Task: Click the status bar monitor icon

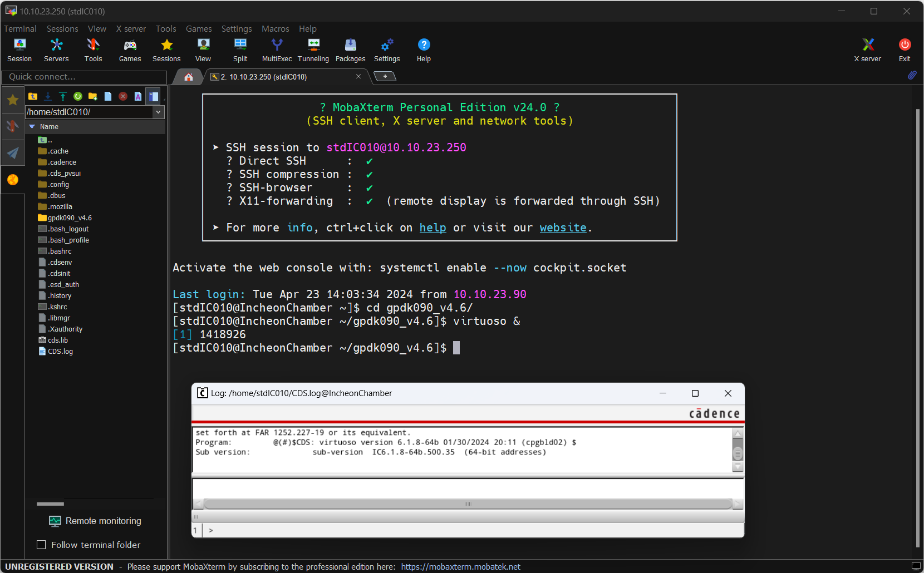Action: pos(916,566)
